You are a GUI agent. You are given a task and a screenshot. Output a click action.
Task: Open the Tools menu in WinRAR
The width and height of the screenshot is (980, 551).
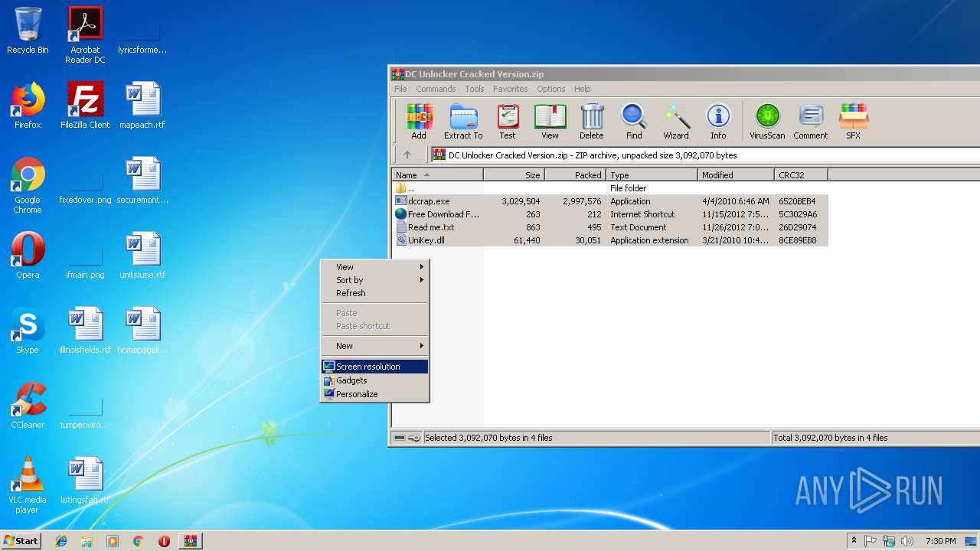click(x=475, y=89)
